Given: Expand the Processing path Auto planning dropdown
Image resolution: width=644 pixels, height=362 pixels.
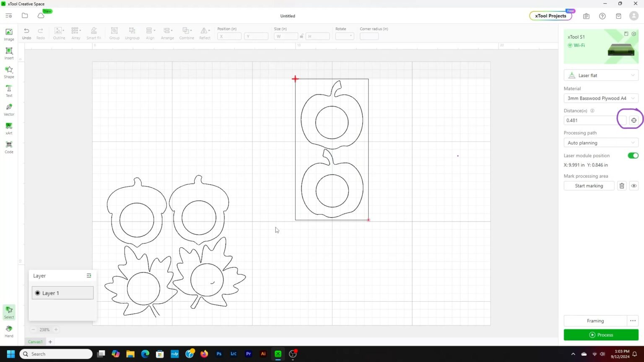Looking at the screenshot, I should pyautogui.click(x=601, y=143).
